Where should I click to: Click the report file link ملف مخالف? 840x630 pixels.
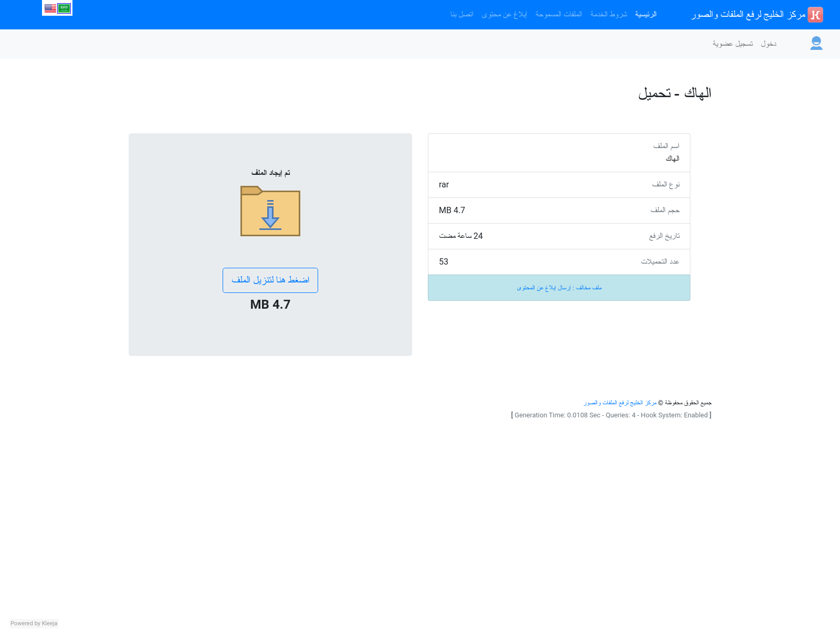[559, 288]
